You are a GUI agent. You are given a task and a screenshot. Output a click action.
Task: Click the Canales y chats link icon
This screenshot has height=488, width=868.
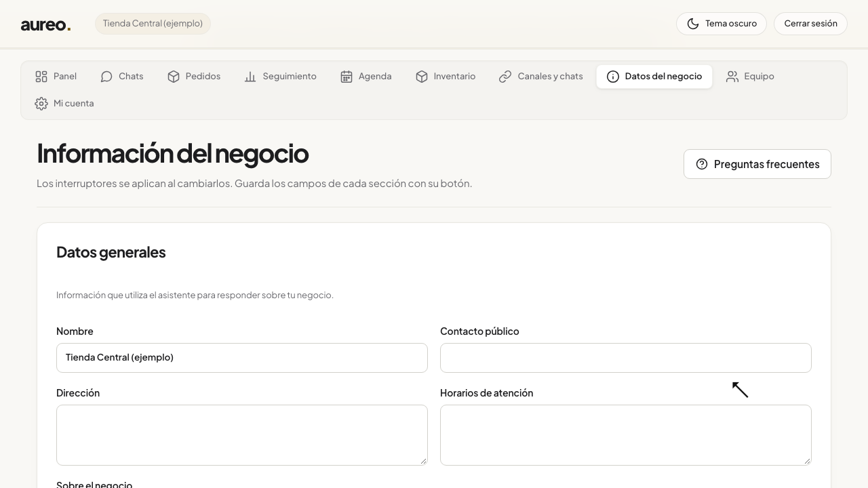pos(505,77)
